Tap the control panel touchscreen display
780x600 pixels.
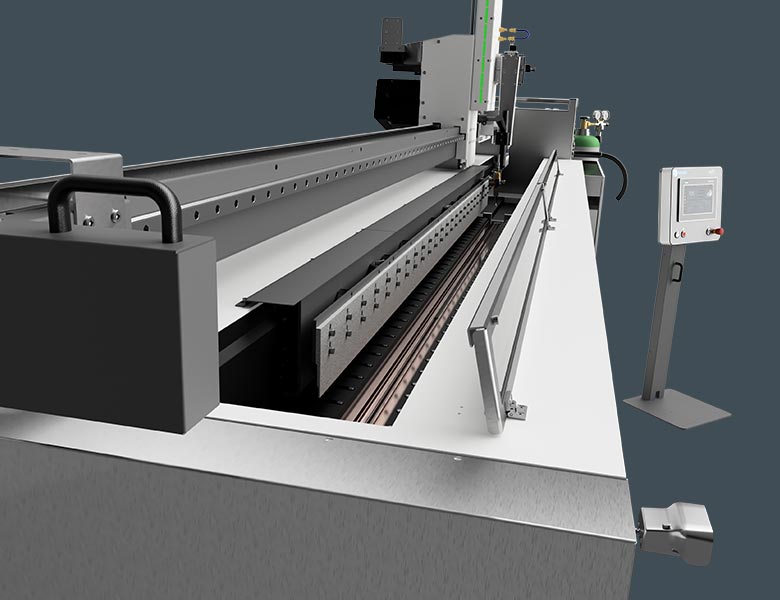[x=692, y=197]
